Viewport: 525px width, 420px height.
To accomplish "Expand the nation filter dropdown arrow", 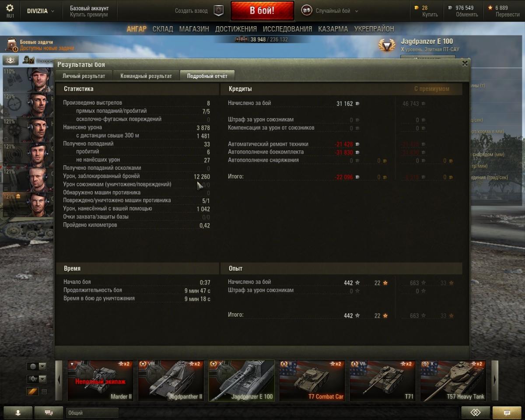I will [x=42, y=366].
